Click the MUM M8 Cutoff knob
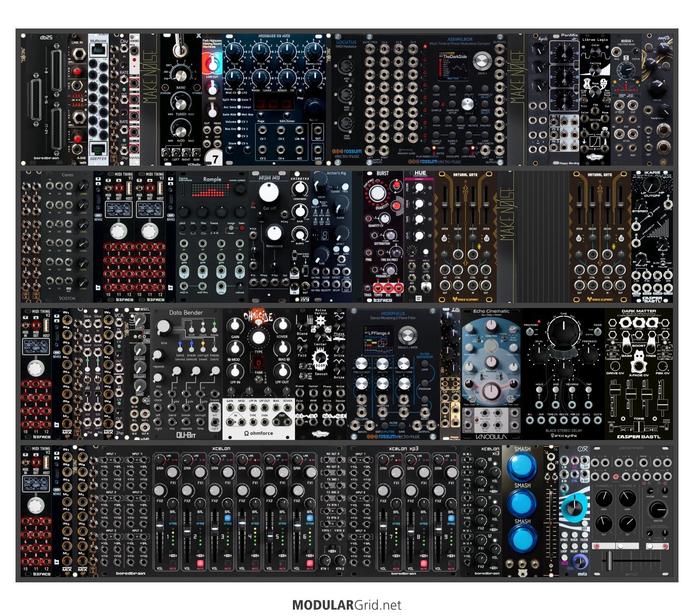Image resolution: width=694 pixels, height=616 pixels. [269, 193]
